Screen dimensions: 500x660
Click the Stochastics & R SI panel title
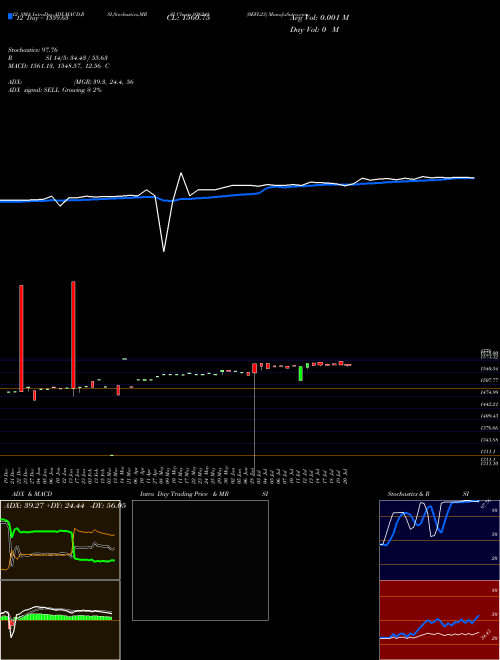point(428,494)
